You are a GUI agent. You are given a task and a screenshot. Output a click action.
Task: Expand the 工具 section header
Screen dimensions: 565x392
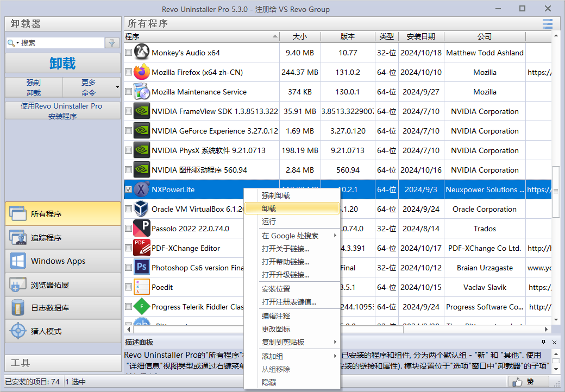63,363
